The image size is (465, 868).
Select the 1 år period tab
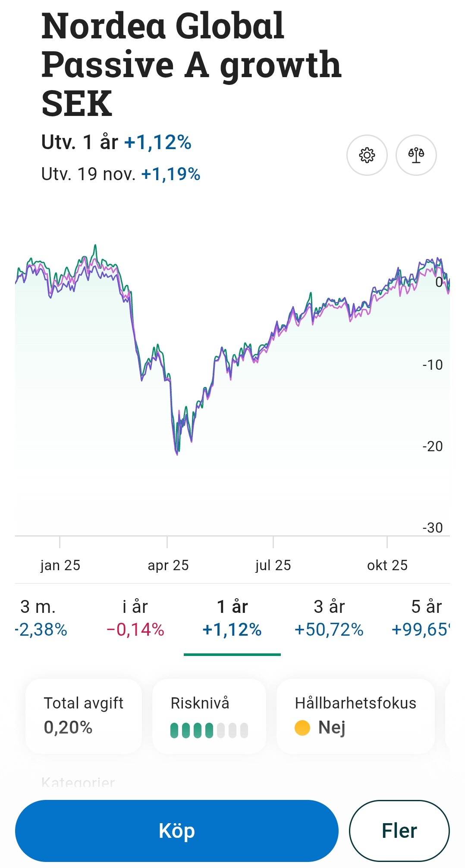(232, 618)
